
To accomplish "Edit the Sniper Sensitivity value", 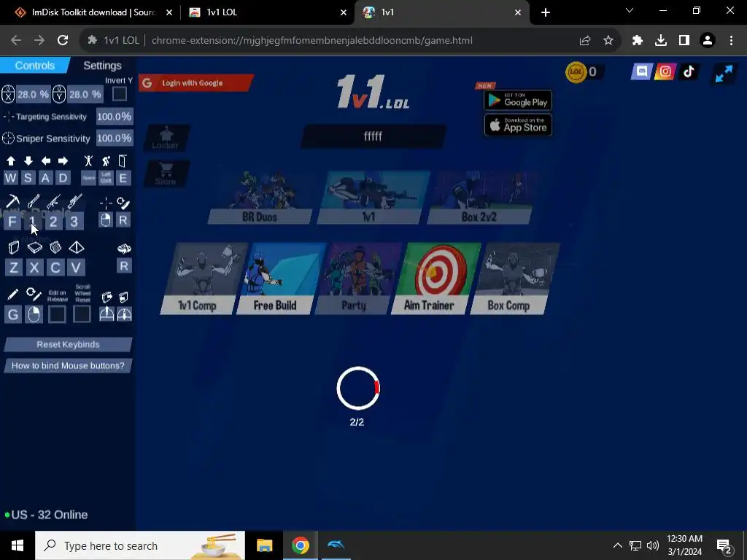I will 115,138.
